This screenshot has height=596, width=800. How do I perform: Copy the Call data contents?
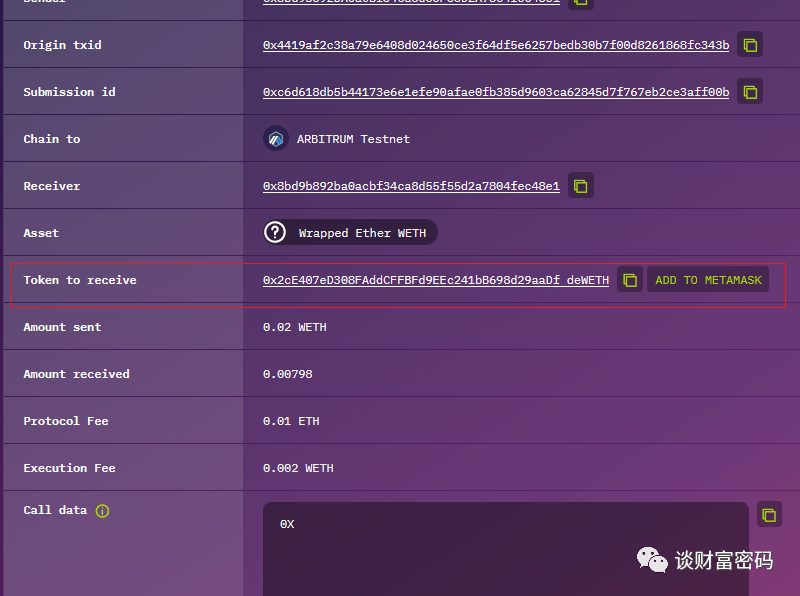768,515
